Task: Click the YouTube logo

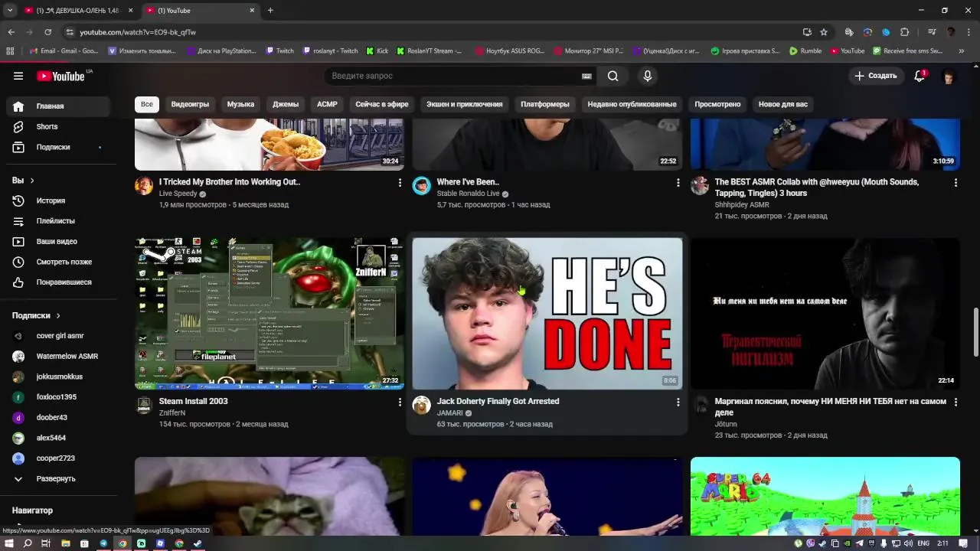Action: [61, 76]
